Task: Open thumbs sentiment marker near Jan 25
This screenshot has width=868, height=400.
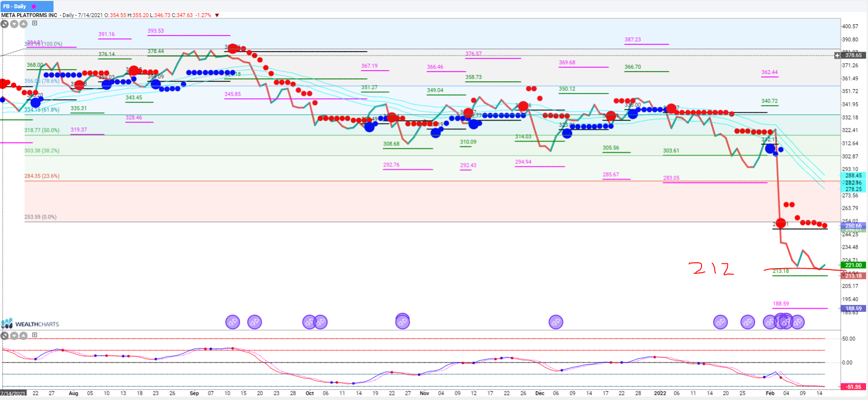Action: pos(747,322)
